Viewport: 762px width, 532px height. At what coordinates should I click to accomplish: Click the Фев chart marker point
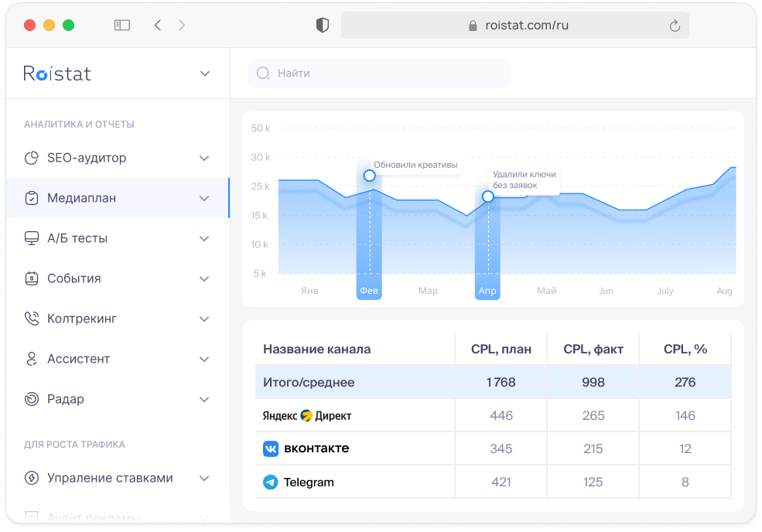pos(369,176)
